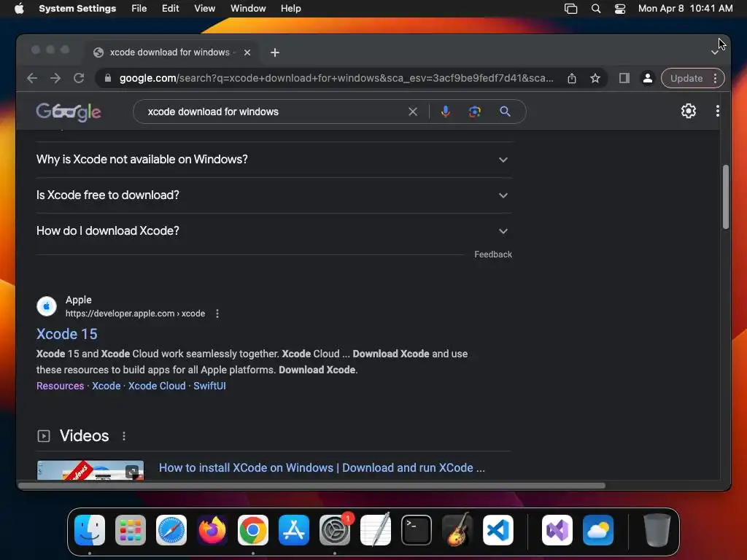
Task: Open Control Center in menu bar
Action: pos(620,9)
